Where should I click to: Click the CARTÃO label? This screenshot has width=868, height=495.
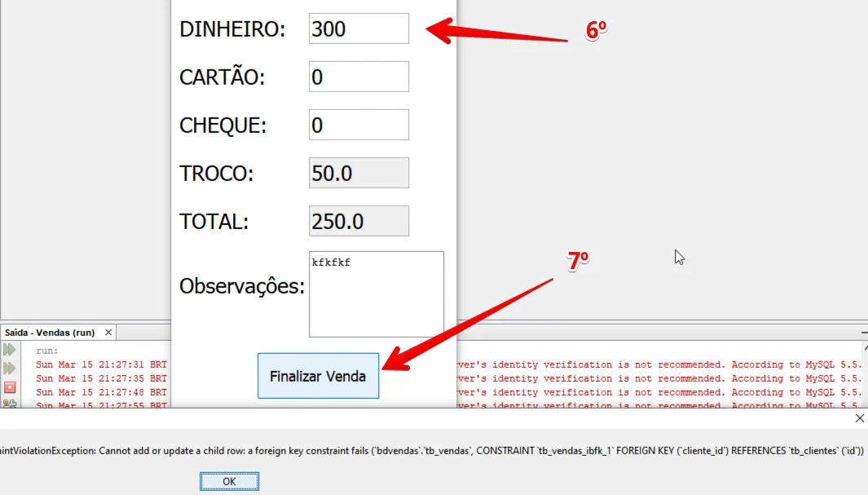pos(222,77)
